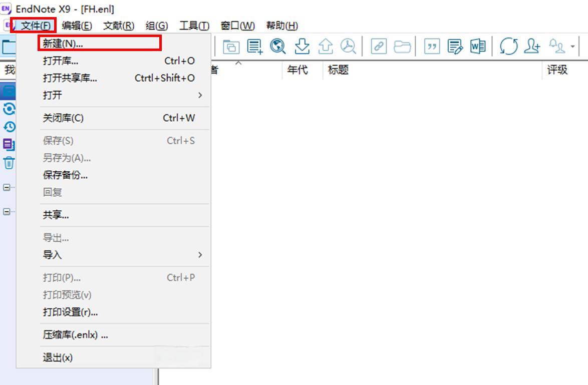The width and height of the screenshot is (588, 385).
Task: Collapse the lower group set in sidebar
Action: point(7,212)
